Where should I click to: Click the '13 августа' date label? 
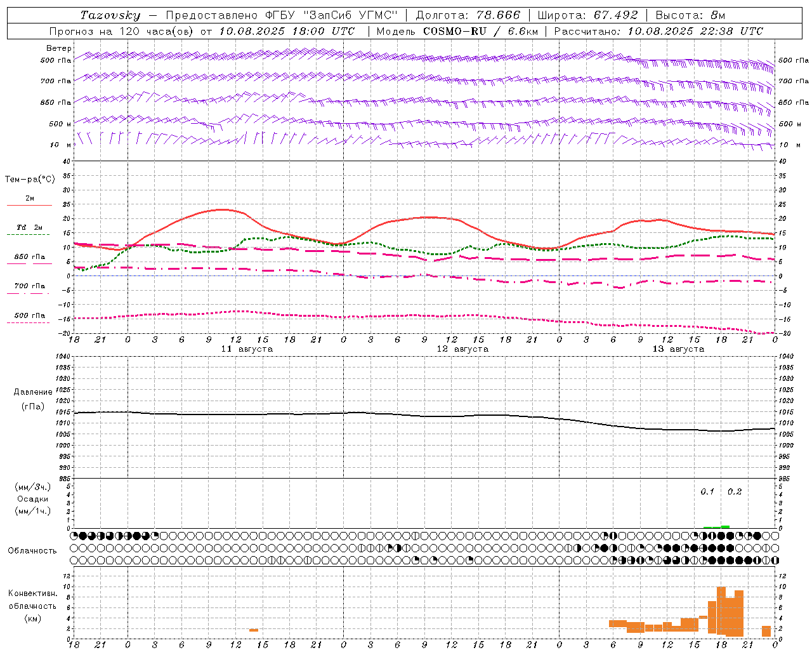point(678,349)
